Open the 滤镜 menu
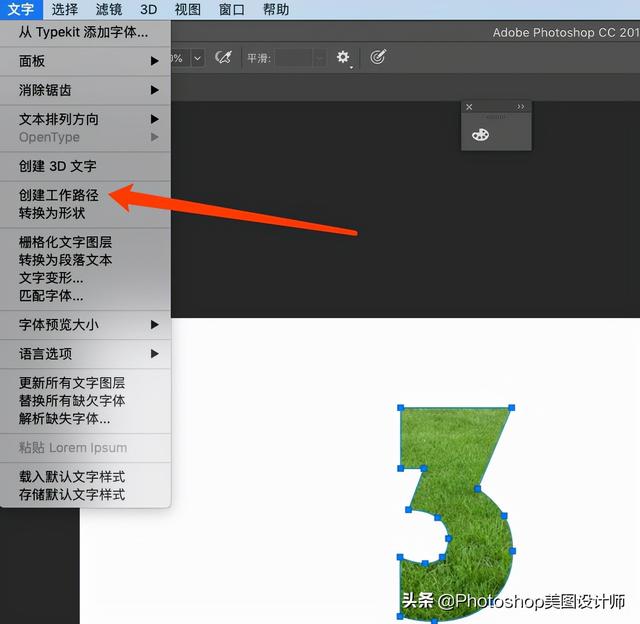The image size is (640, 624). (x=109, y=9)
